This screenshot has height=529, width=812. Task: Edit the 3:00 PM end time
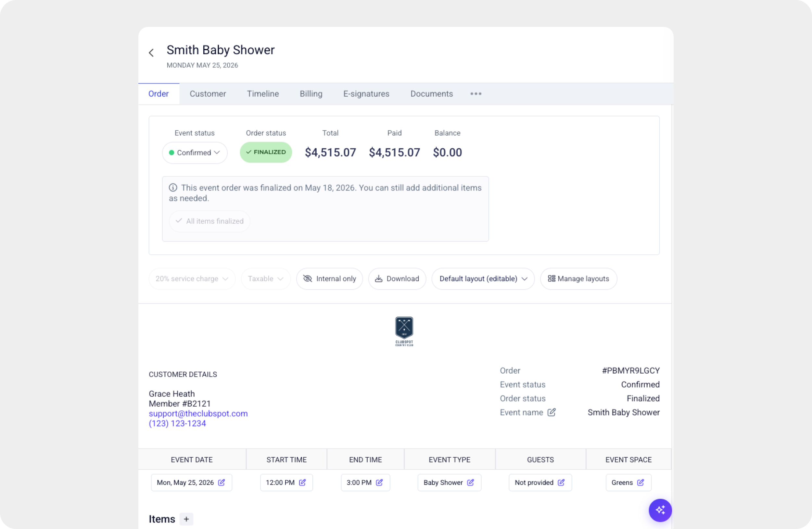coord(365,482)
